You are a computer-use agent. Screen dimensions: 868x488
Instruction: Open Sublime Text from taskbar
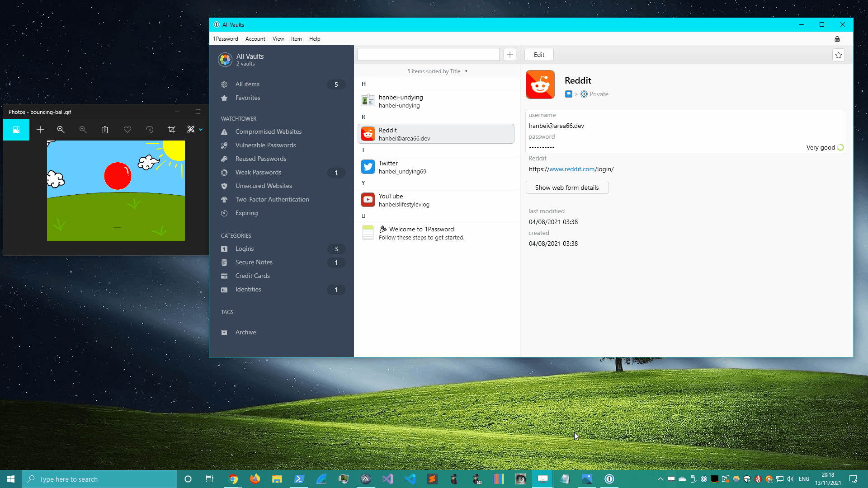(432, 479)
